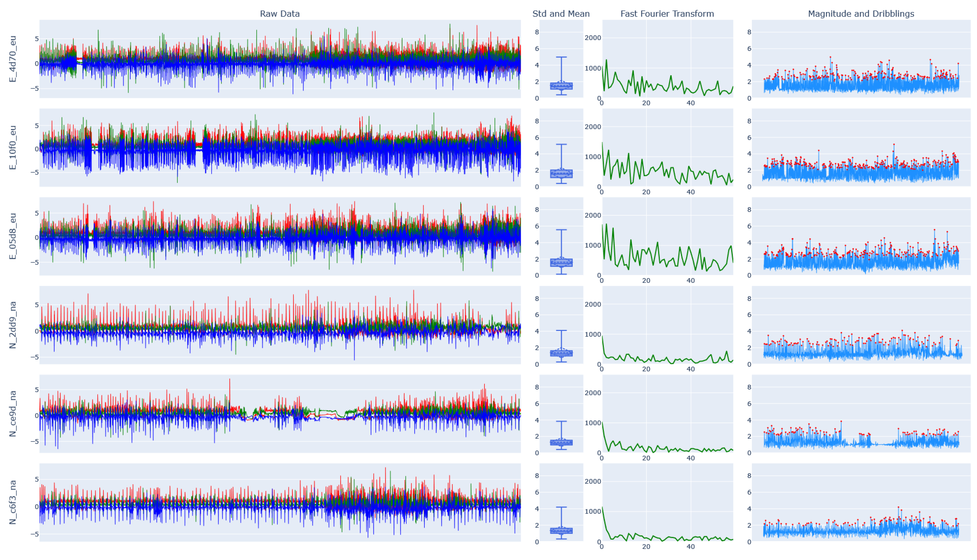Click the Std and Mean column title
Viewport: 977px width, 560px height.
[x=561, y=14]
